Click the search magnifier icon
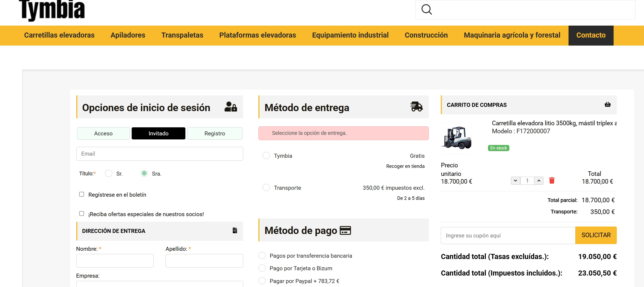Viewport: 644px width, 287px height. (426, 10)
